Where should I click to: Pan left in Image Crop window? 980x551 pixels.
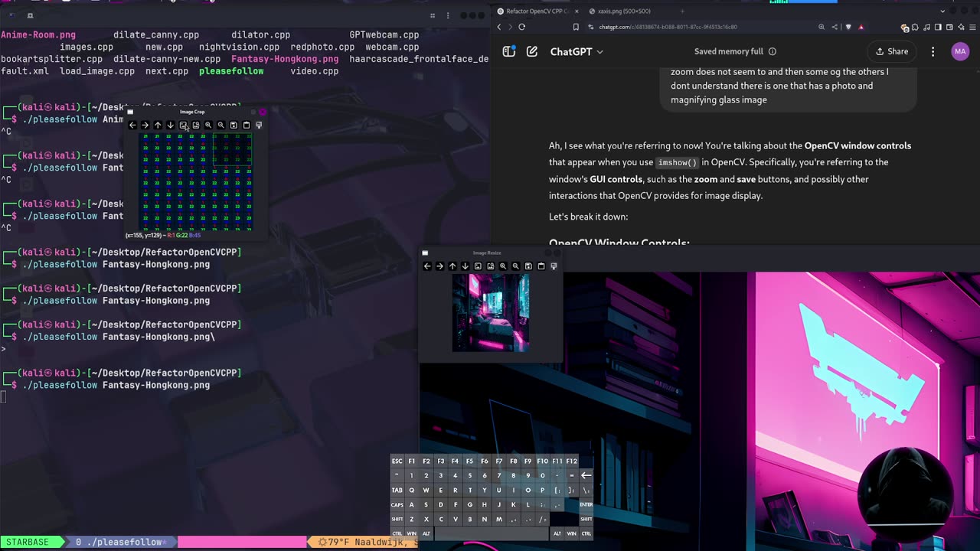132,125
